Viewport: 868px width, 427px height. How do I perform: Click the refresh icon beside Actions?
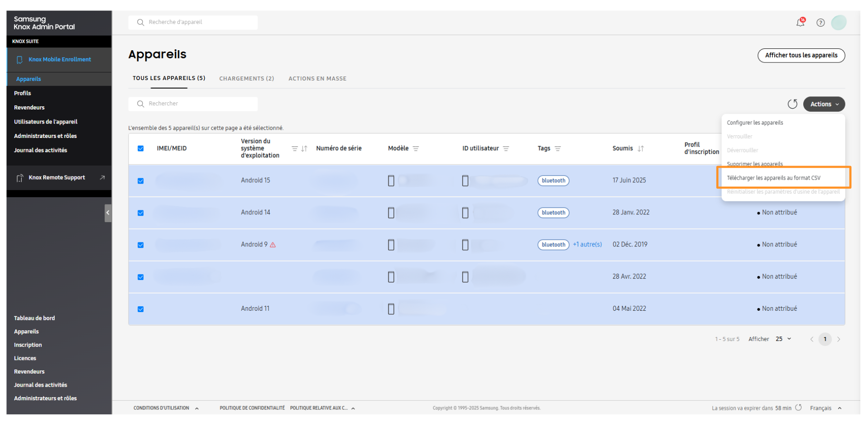click(792, 104)
